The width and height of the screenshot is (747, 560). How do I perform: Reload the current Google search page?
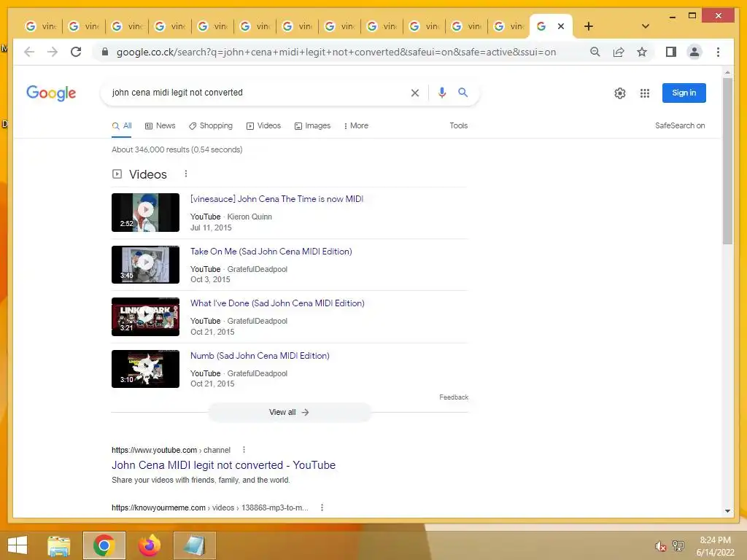(x=76, y=52)
